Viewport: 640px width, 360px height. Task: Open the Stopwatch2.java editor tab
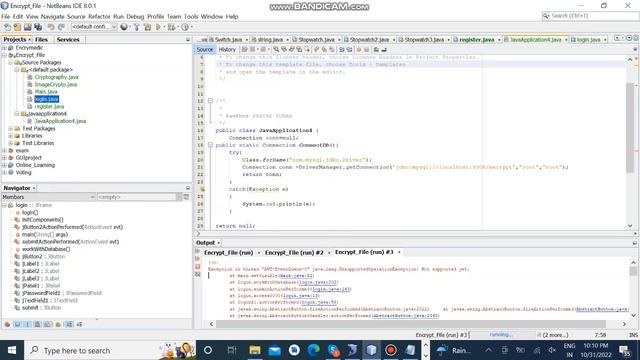(369, 40)
